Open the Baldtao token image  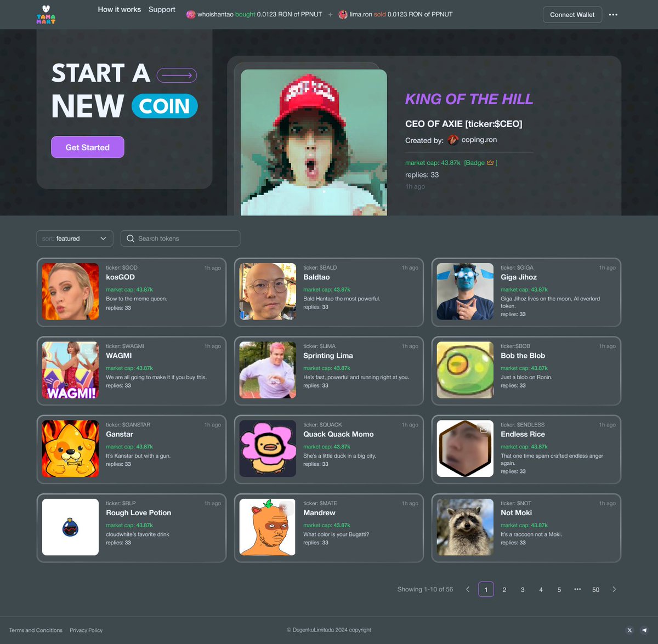268,292
